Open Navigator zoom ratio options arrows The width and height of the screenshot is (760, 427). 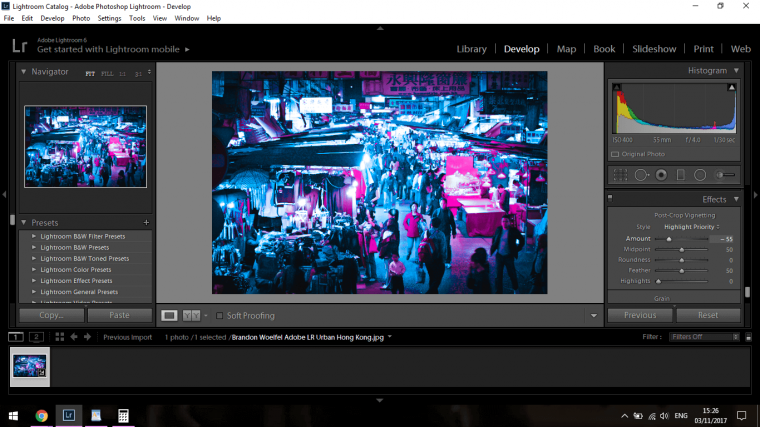coord(149,72)
